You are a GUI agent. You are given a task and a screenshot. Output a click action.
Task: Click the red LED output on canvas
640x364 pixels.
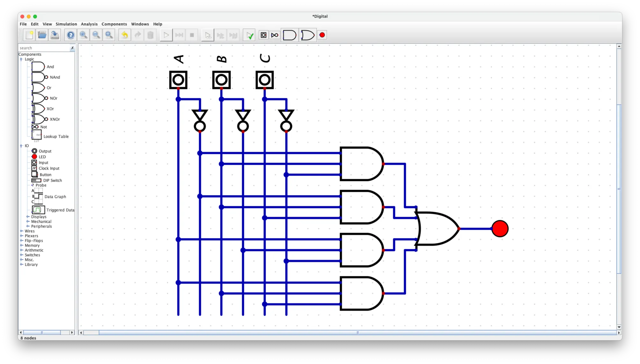click(x=500, y=229)
